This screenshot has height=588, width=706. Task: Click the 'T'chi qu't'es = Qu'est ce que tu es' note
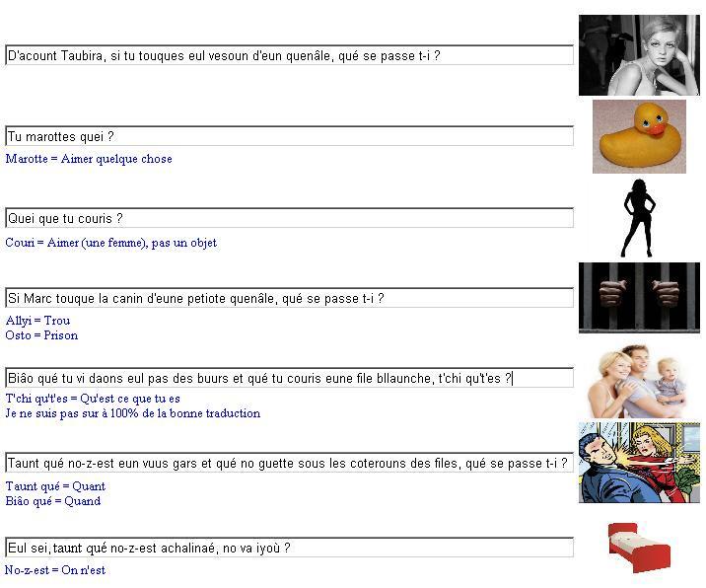coord(93,399)
